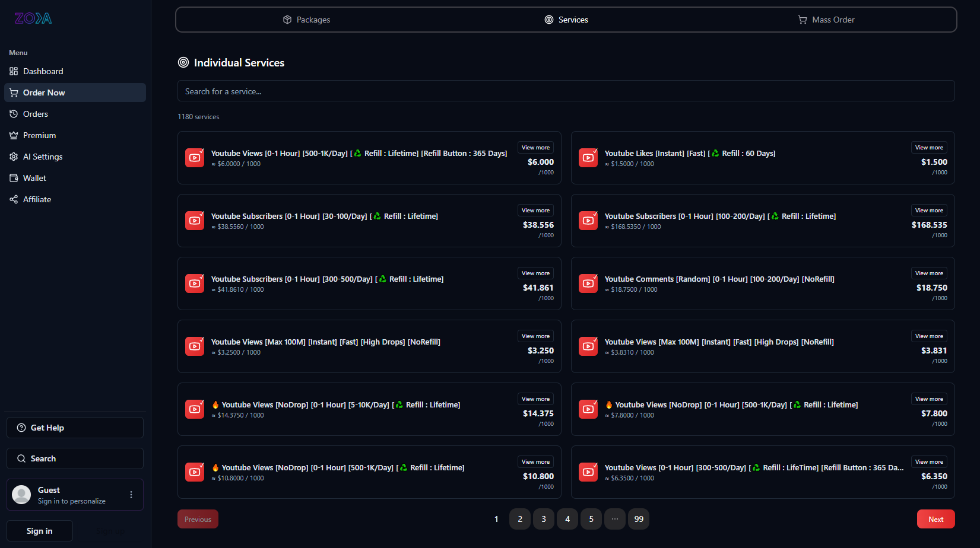Viewport: 980px width, 548px height.
Task: Click the Dashboard grid icon
Action: click(14, 71)
